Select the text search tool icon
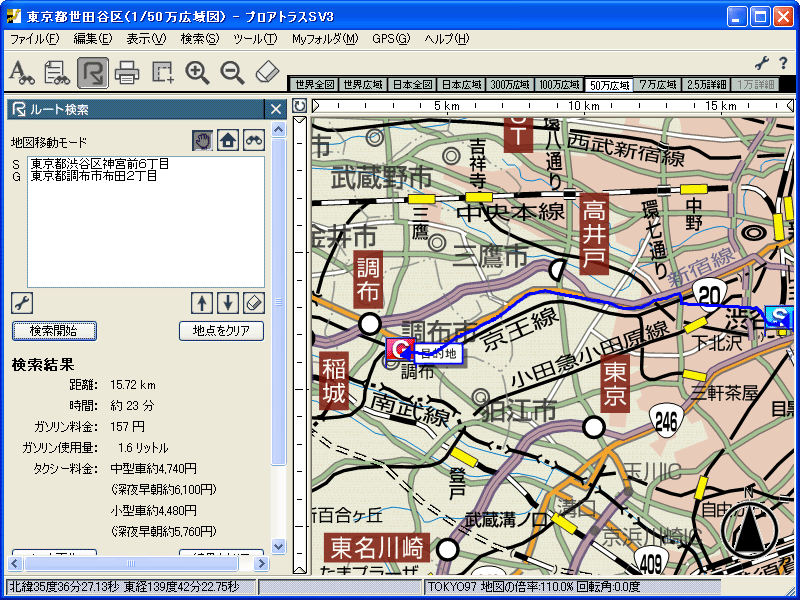 click(22, 72)
